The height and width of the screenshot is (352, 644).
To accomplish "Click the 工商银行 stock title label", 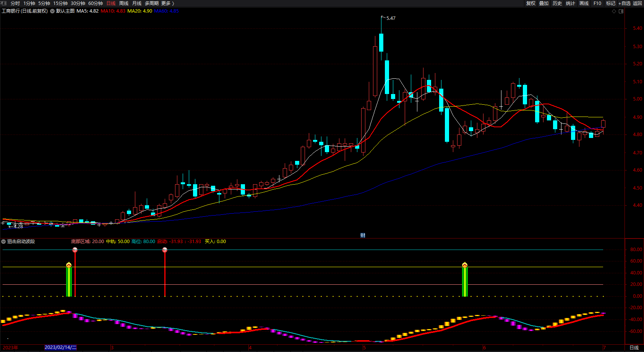I will click(25, 11).
